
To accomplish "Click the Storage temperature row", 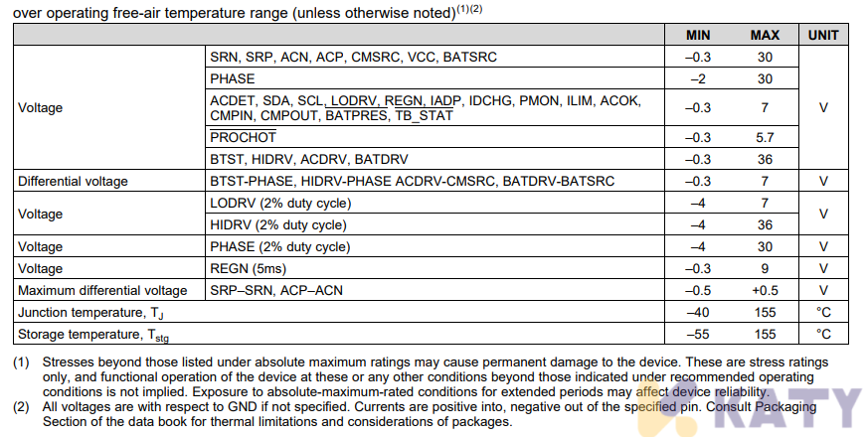I will (431, 334).
